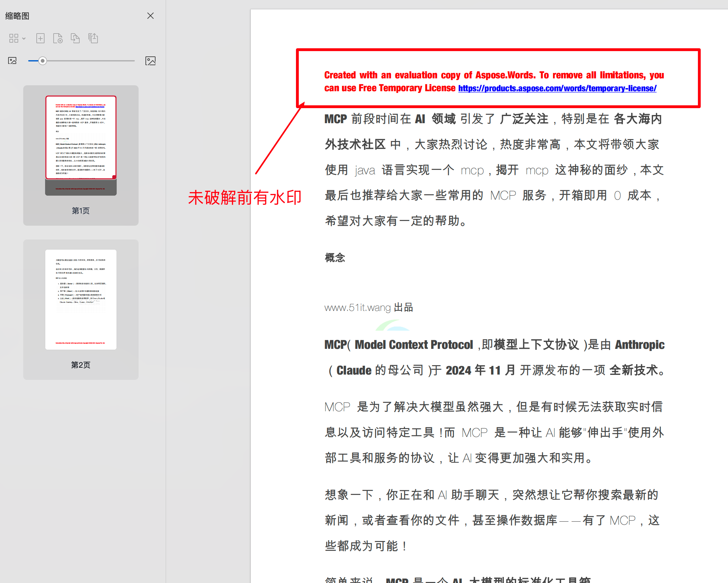Click the delete page icon
The height and width of the screenshot is (583, 728).
point(58,38)
